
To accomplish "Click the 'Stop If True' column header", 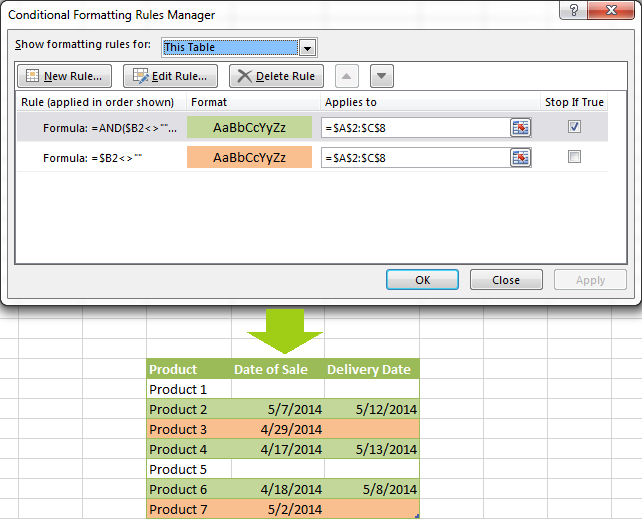I will [574, 102].
